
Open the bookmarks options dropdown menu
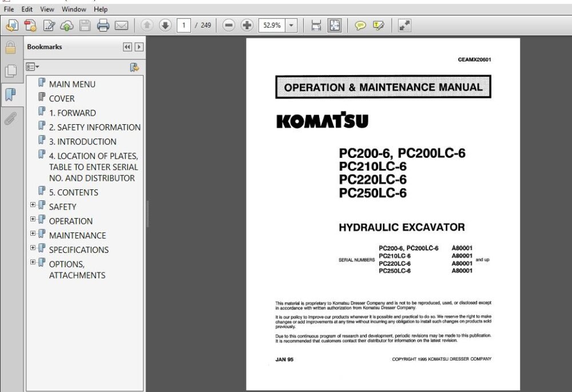click(x=33, y=67)
